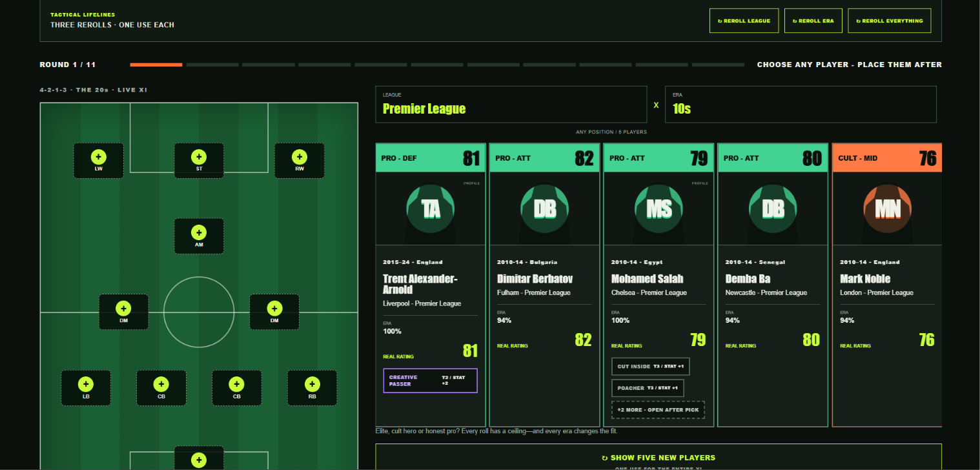
Task: Click 'Newcastle - Premier League' club text
Action: point(766,292)
